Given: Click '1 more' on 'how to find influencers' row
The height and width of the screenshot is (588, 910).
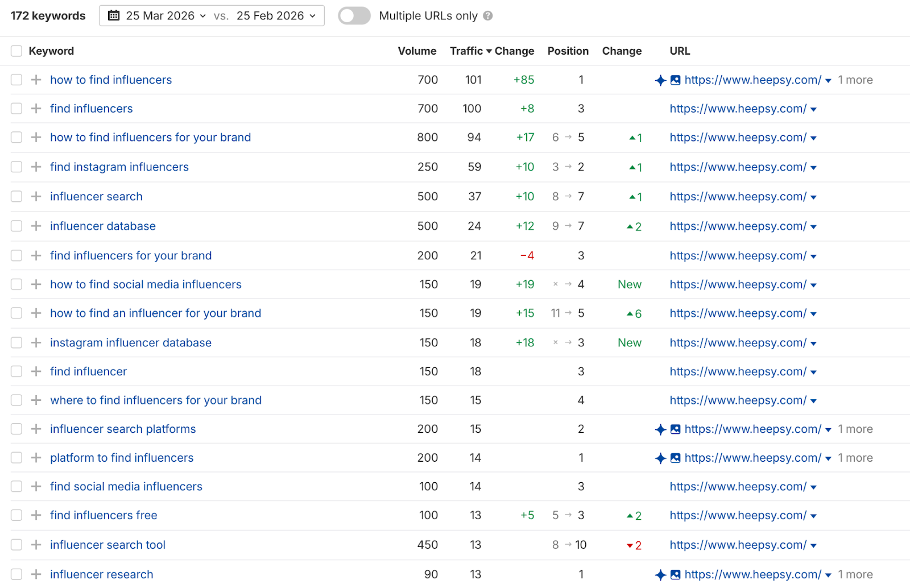Looking at the screenshot, I should tap(855, 80).
